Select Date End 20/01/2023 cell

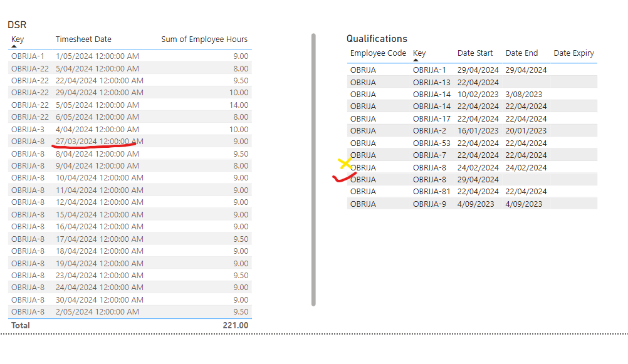[x=526, y=131]
